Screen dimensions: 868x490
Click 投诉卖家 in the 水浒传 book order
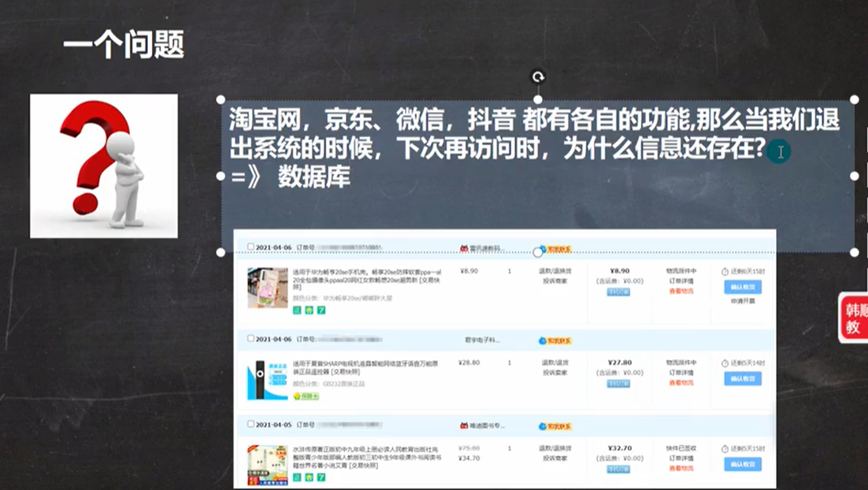[555, 458]
